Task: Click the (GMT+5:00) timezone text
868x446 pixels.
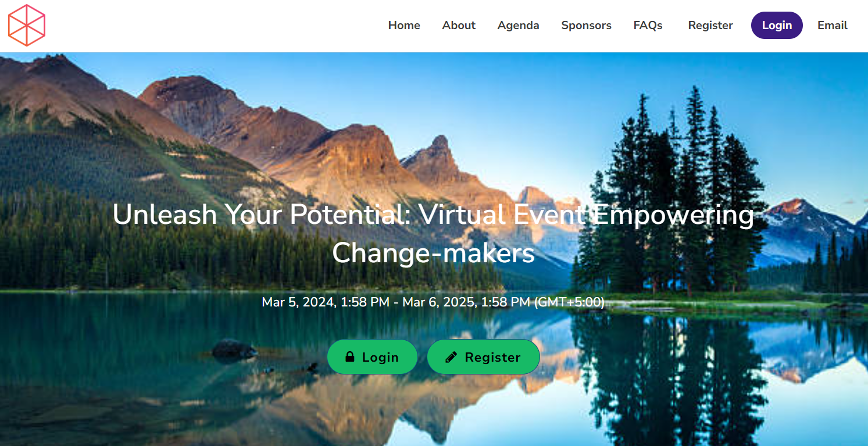Action: point(569,302)
